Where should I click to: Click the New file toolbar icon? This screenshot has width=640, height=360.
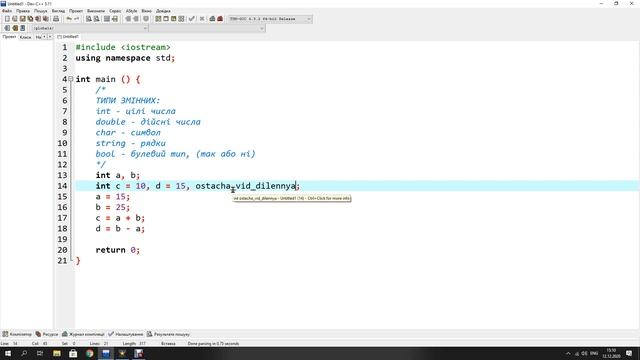(7, 19)
